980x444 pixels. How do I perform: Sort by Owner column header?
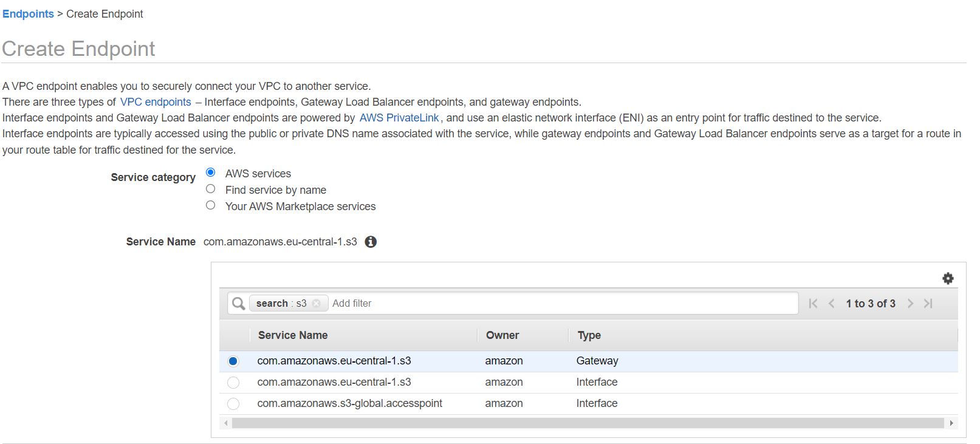pyautogui.click(x=502, y=335)
